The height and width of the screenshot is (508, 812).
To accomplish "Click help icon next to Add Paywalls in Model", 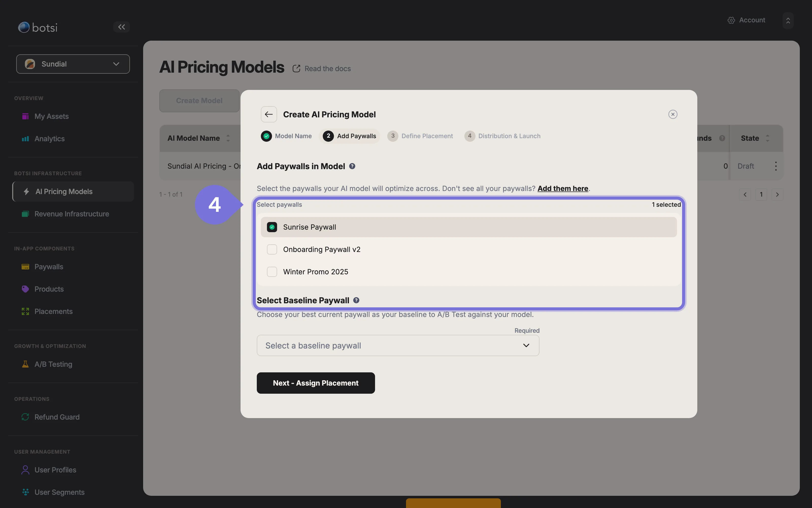I will (x=352, y=166).
